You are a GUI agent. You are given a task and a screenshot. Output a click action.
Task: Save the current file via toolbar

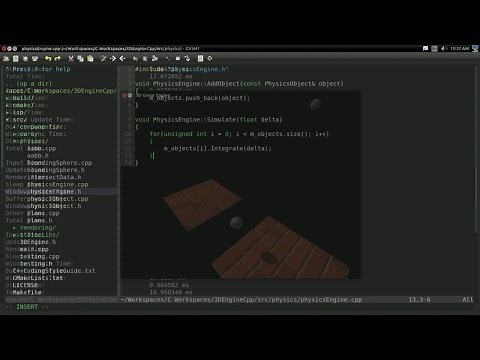point(16,59)
